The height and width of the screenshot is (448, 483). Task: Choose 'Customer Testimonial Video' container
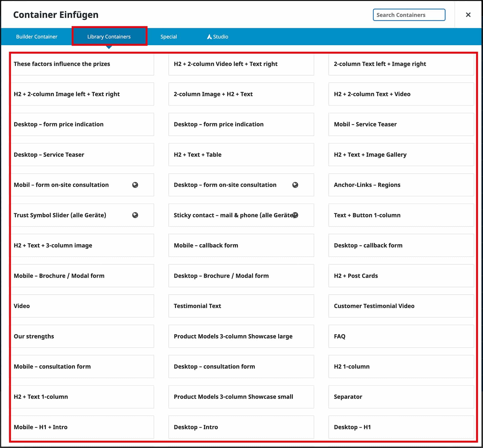pos(401,306)
